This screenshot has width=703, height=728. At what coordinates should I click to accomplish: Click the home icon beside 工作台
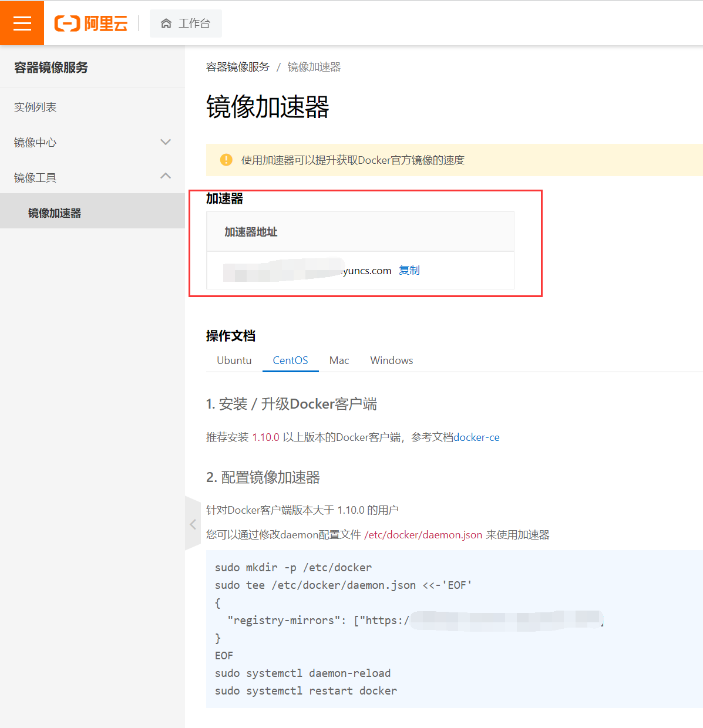click(x=166, y=23)
